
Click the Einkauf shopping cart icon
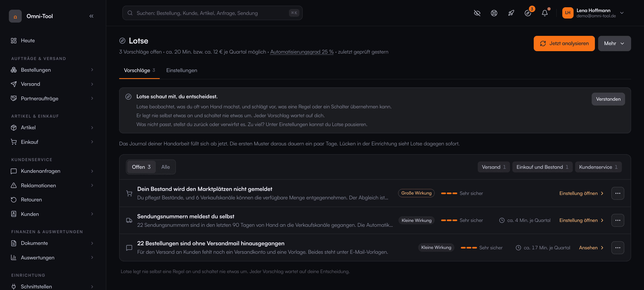click(14, 142)
